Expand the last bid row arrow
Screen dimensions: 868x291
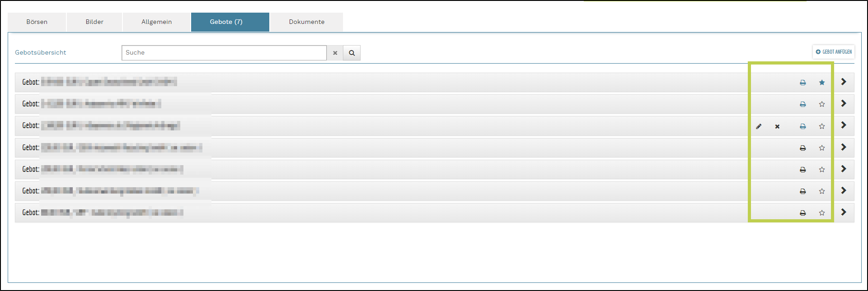tap(844, 212)
